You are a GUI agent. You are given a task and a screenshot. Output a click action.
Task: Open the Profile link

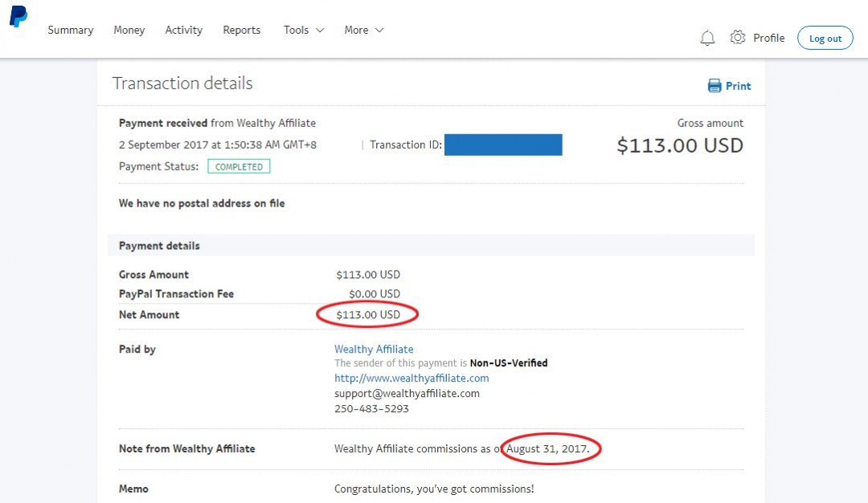[x=768, y=38]
